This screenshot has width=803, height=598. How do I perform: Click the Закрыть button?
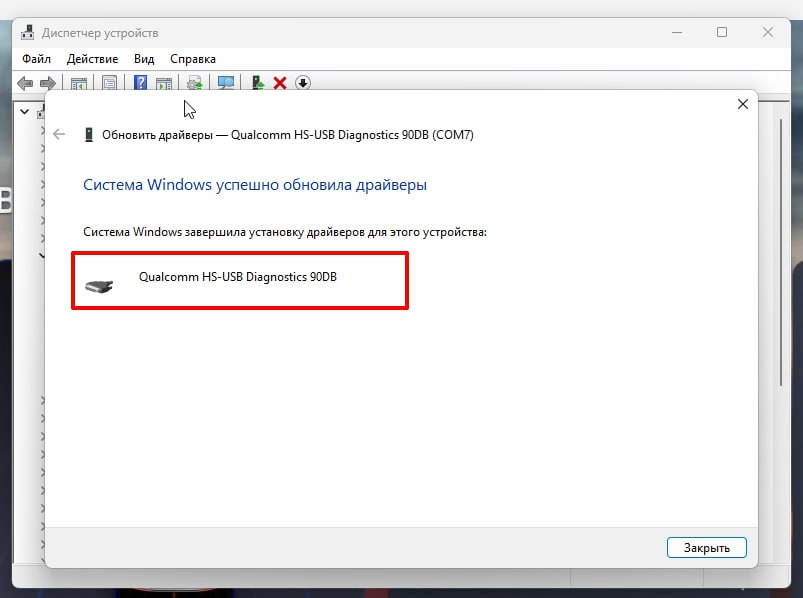coord(707,548)
